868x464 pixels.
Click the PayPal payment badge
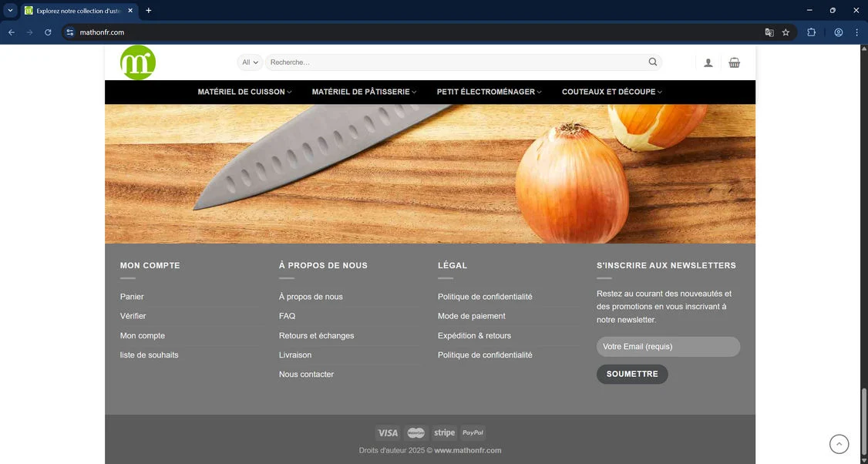click(x=473, y=433)
